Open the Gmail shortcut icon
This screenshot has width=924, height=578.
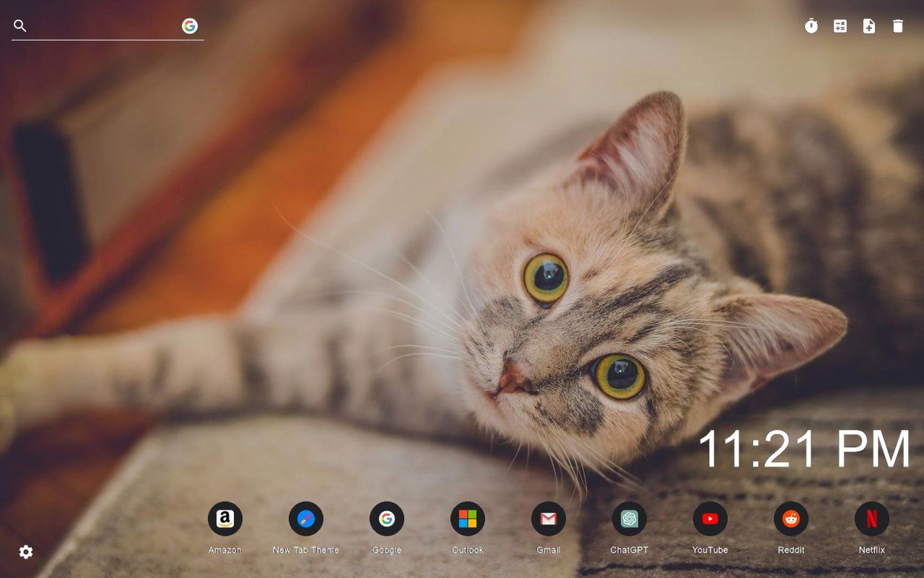(549, 519)
